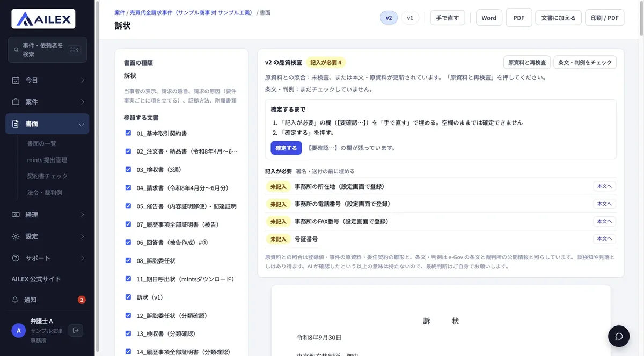644x356 pixels.
Task: Uncheck 08_訴訟委任状
Action: pos(128,260)
